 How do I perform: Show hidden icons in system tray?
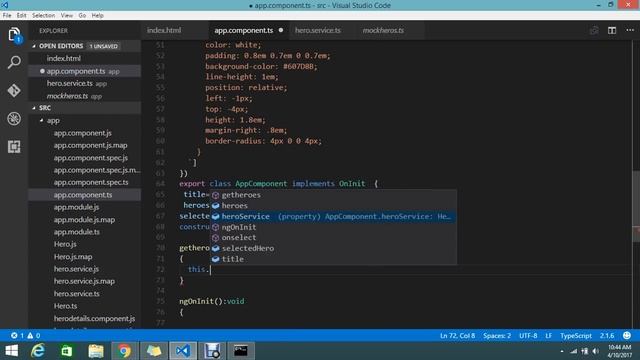tap(562, 351)
